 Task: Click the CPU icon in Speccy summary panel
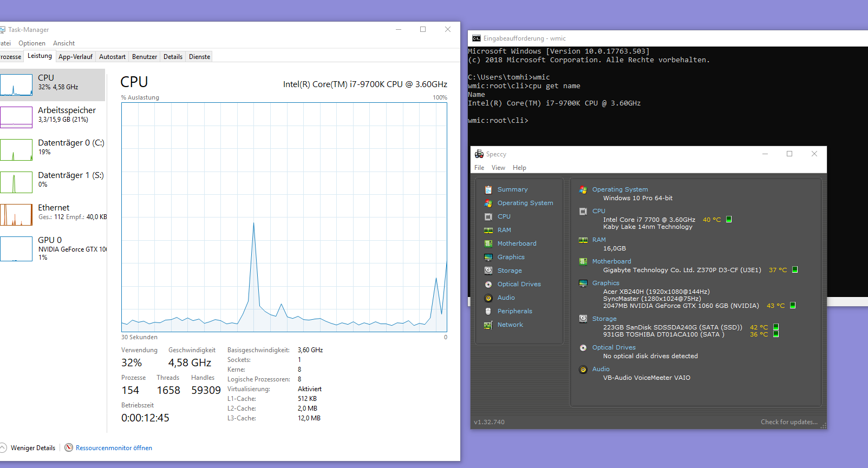point(583,211)
